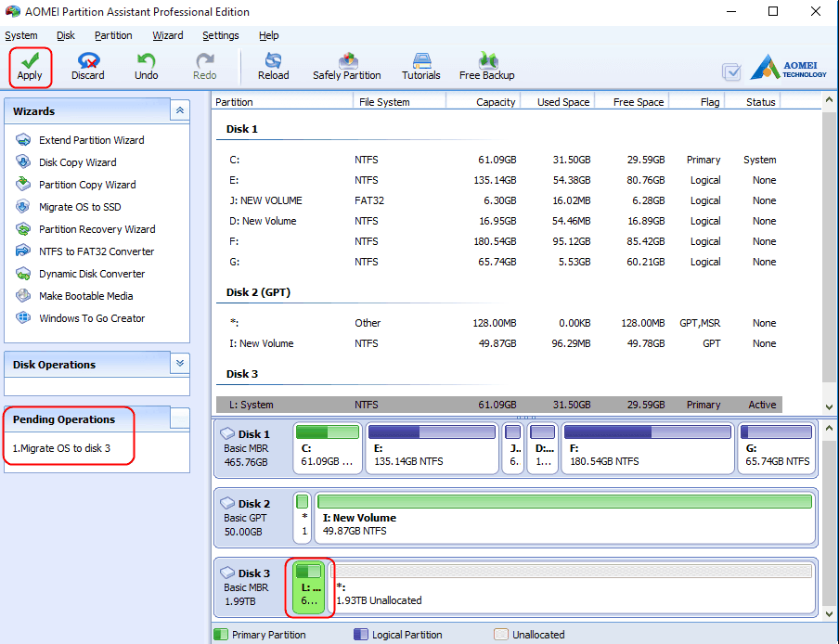Open the Safely Partition tool
The width and height of the screenshot is (839, 644).
point(347,67)
